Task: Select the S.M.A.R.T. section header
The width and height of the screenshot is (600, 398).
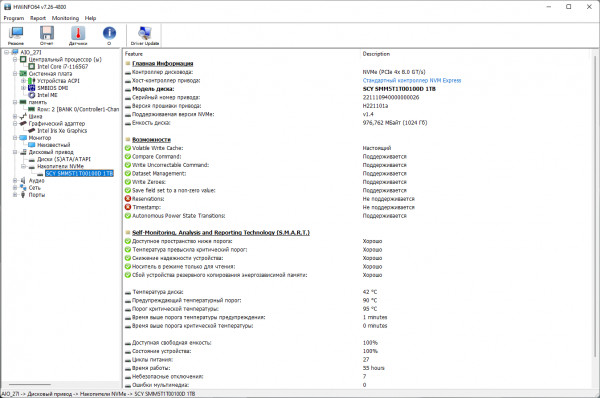Action: point(221,232)
